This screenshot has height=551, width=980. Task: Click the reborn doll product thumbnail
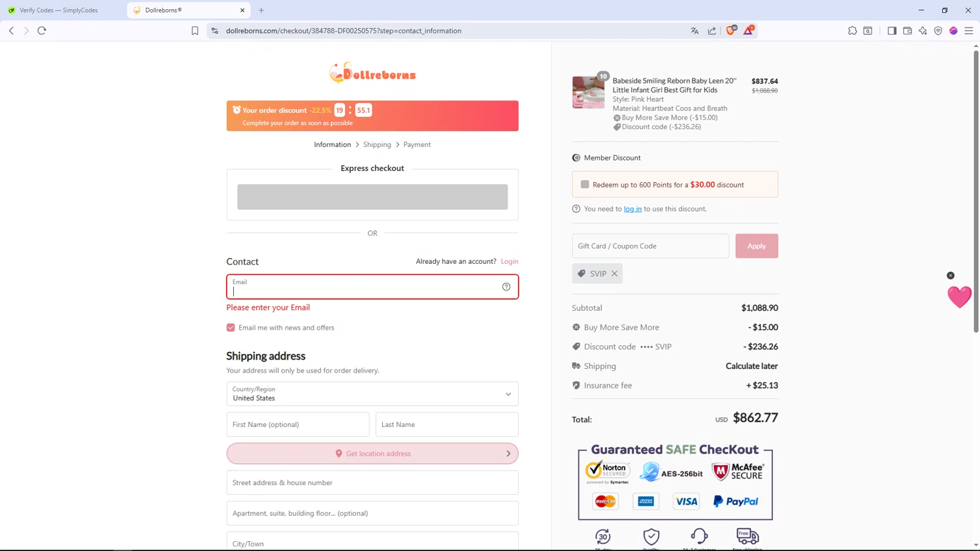tap(588, 92)
